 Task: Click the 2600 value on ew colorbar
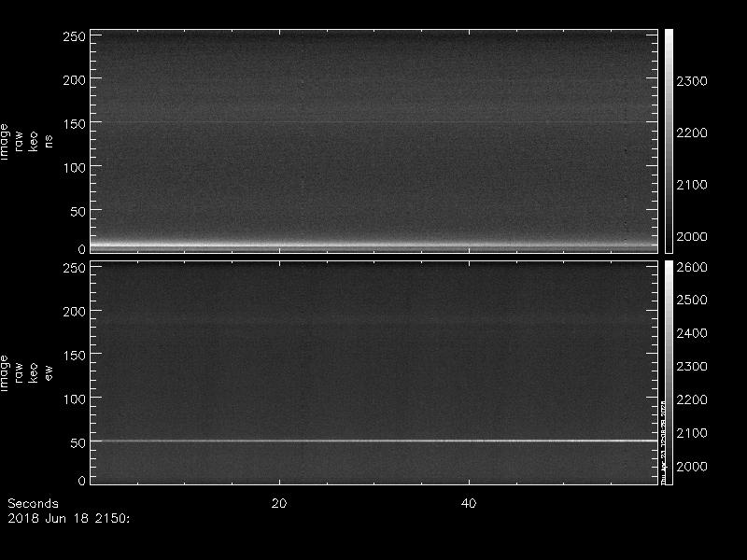(x=692, y=267)
